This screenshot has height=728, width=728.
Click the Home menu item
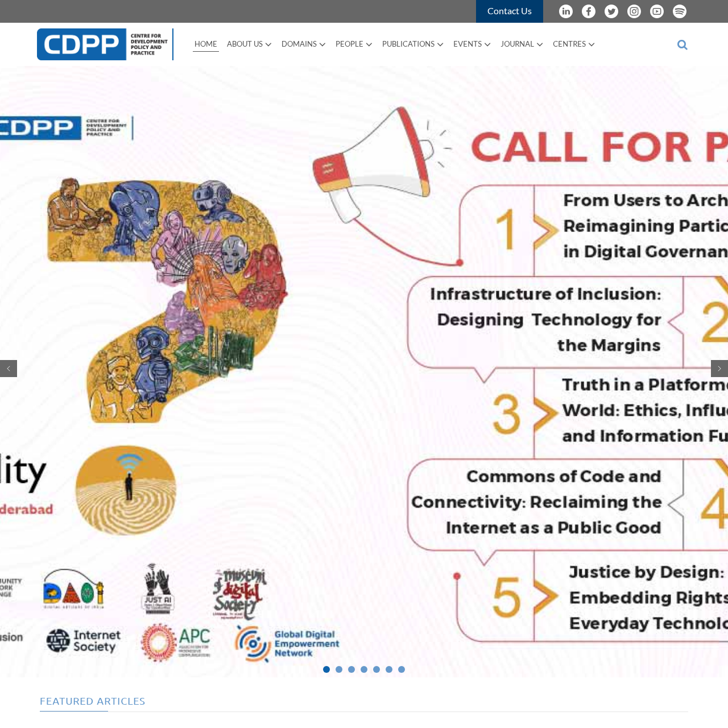click(x=205, y=44)
